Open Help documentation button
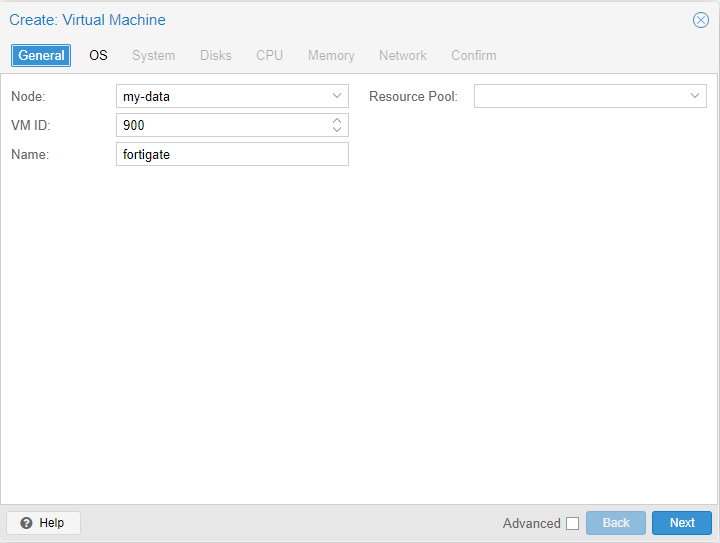This screenshot has height=543, width=720. coord(44,523)
